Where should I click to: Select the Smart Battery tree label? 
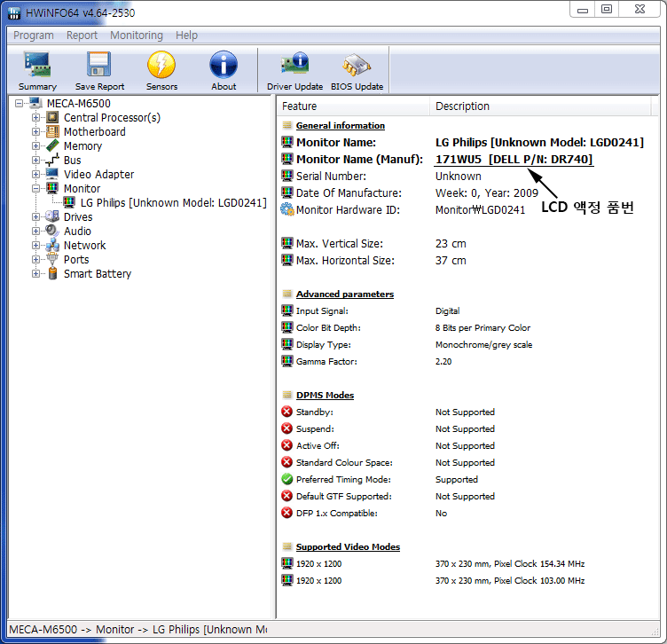98,273
